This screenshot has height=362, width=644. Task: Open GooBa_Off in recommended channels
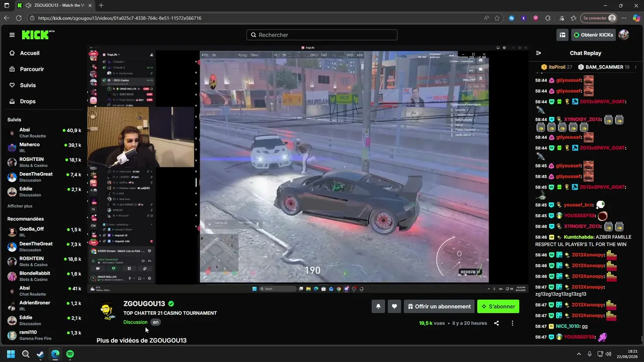point(44,232)
